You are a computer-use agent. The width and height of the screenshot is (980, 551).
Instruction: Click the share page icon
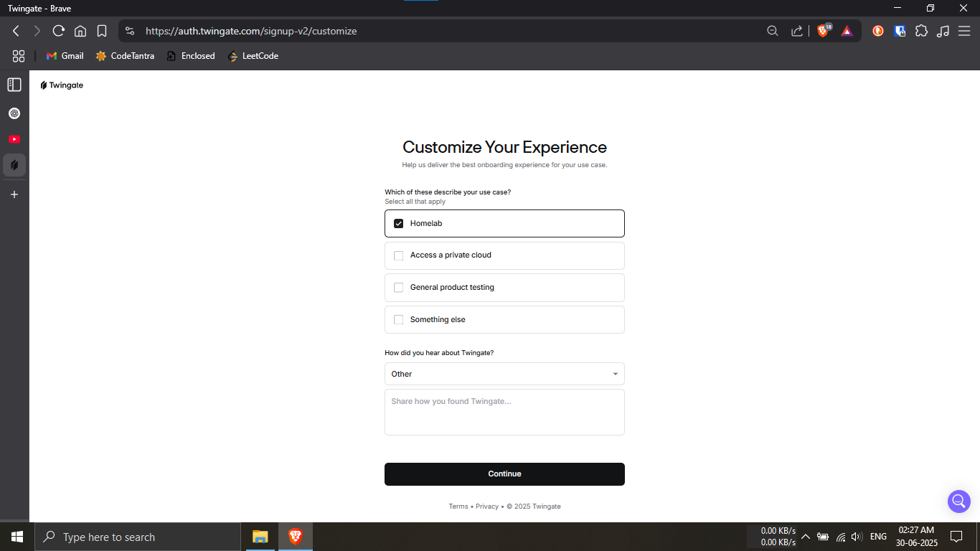[796, 31]
